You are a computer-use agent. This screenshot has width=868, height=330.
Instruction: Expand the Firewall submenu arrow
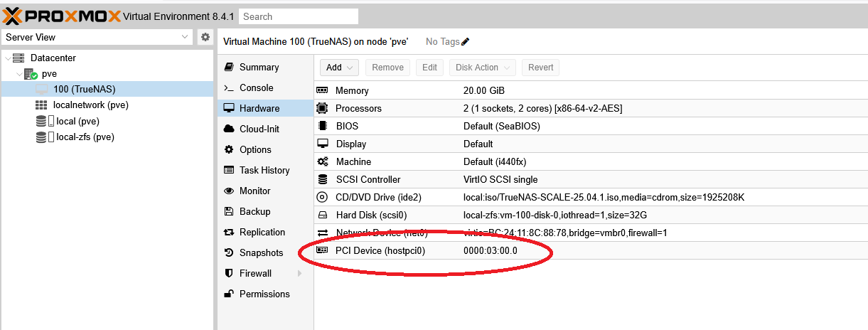coord(299,273)
